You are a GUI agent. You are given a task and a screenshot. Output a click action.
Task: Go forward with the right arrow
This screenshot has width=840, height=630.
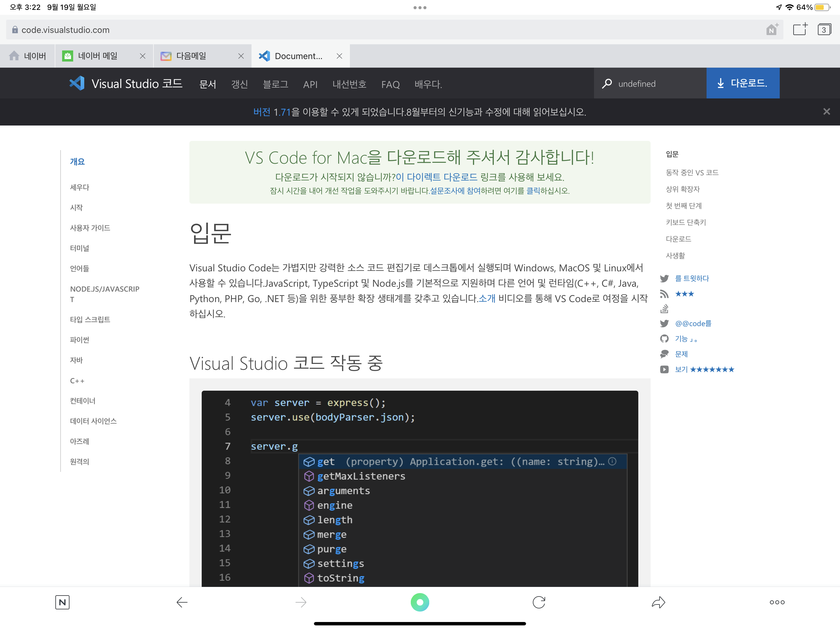[x=301, y=602]
